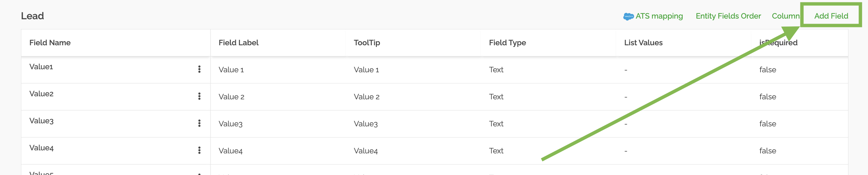Click the Field Type column header
Image resolution: width=868 pixels, height=175 pixels.
pyautogui.click(x=507, y=43)
